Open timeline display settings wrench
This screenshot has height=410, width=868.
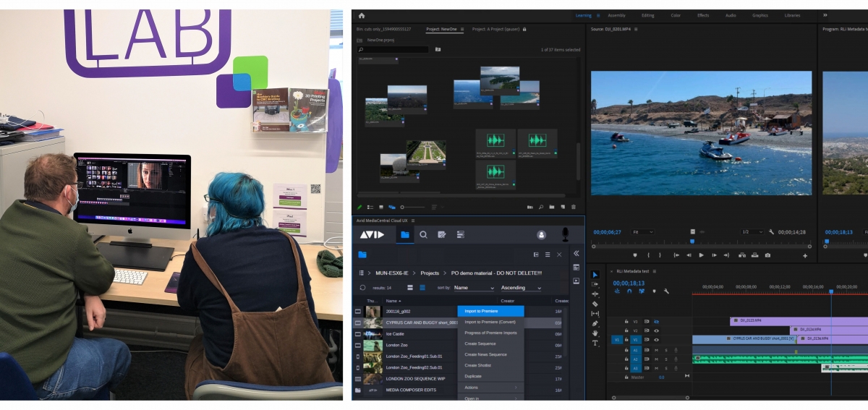click(666, 291)
